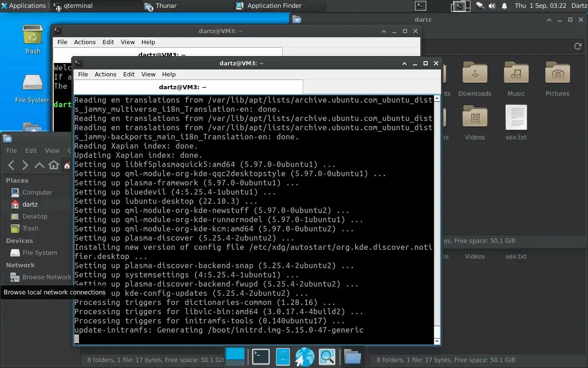Open the Downloads folder in right Thunar window
Screen dimensions: 588x368
click(x=475, y=79)
